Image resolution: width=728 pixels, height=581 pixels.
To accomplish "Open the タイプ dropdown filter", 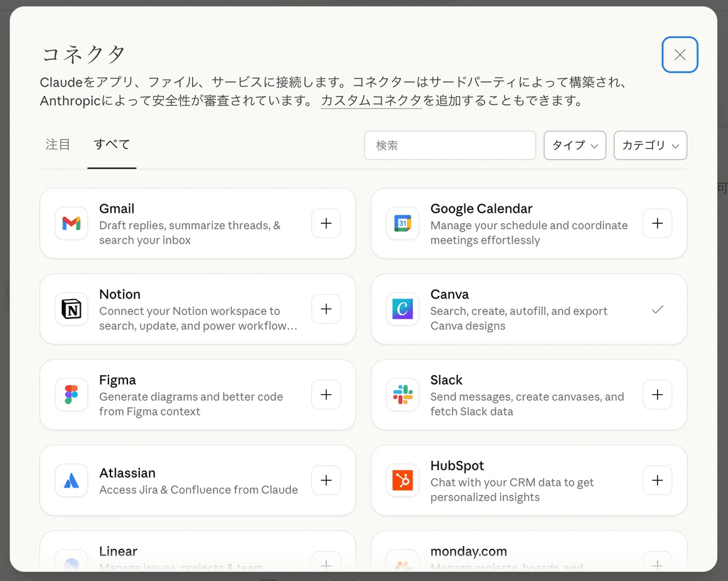I will point(575,146).
